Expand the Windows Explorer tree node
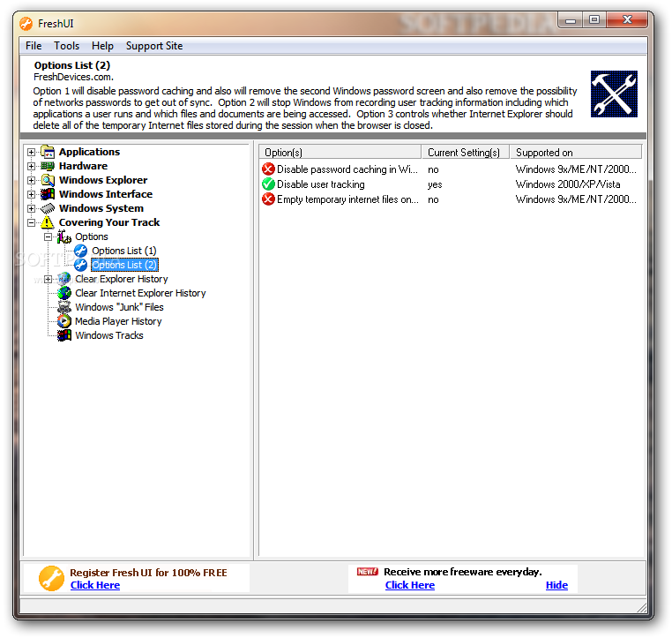This screenshot has height=638, width=672. [x=31, y=181]
